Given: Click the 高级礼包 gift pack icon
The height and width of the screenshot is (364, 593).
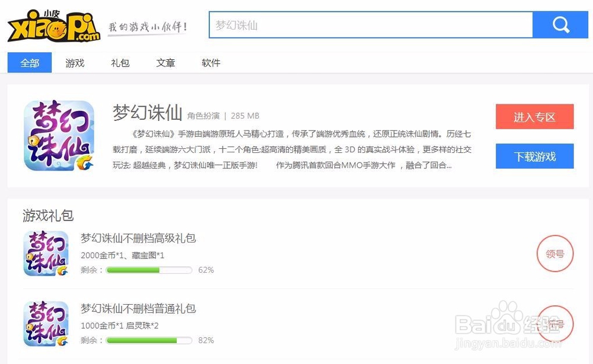Looking at the screenshot, I should click(45, 253).
